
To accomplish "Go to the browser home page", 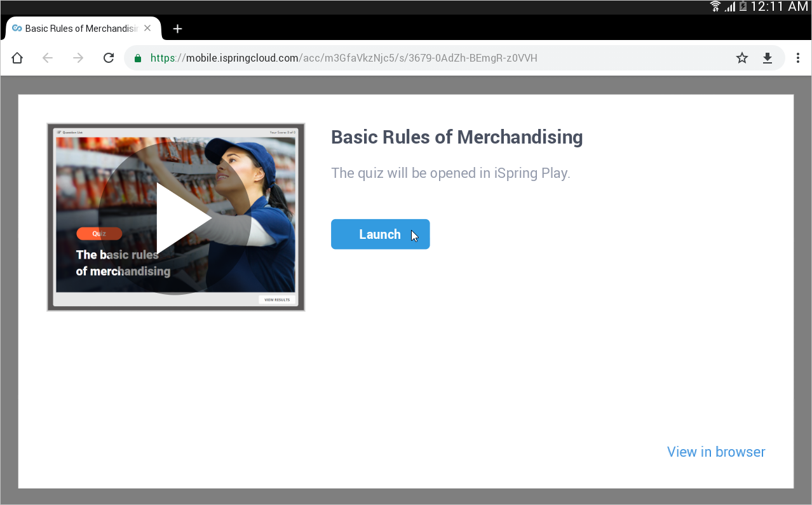I will point(17,58).
